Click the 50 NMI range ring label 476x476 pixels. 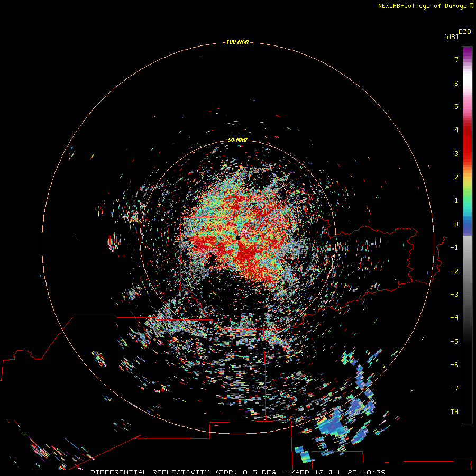tap(237, 140)
